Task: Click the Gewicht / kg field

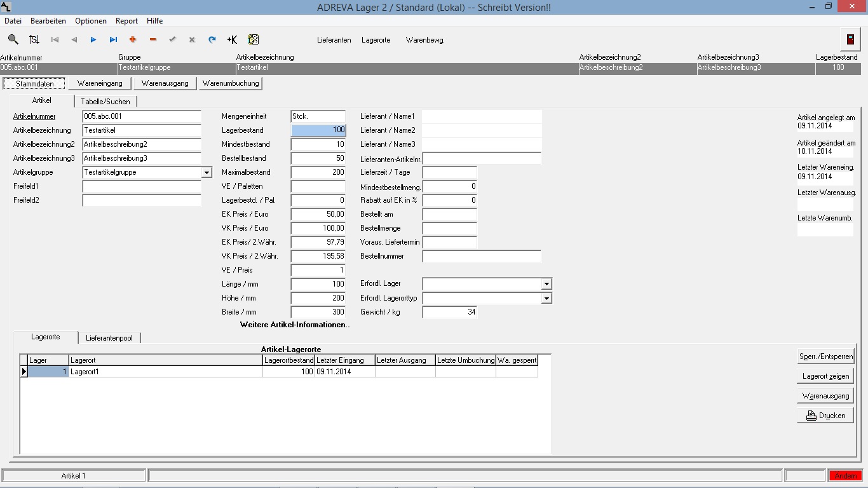Action: coord(450,312)
